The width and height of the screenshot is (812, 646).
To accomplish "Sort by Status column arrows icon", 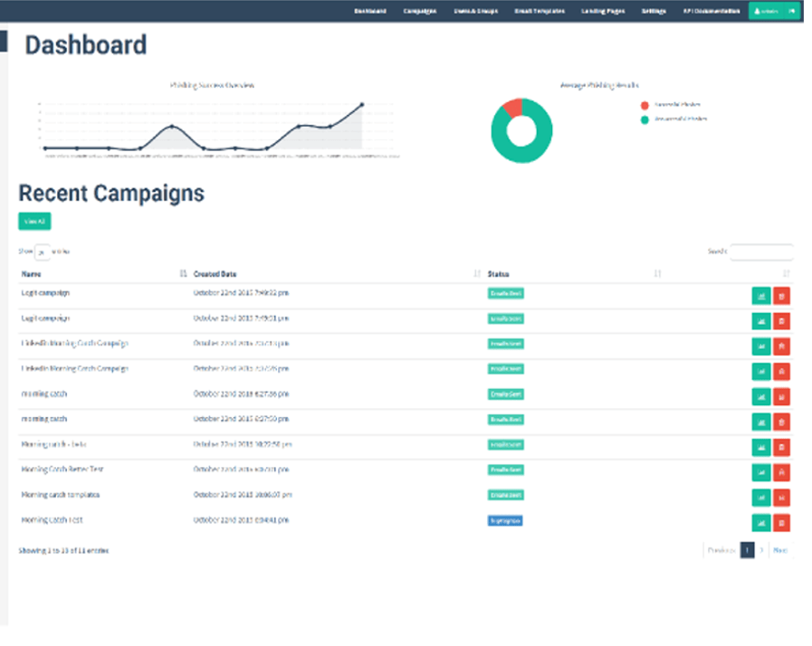I will click(658, 273).
